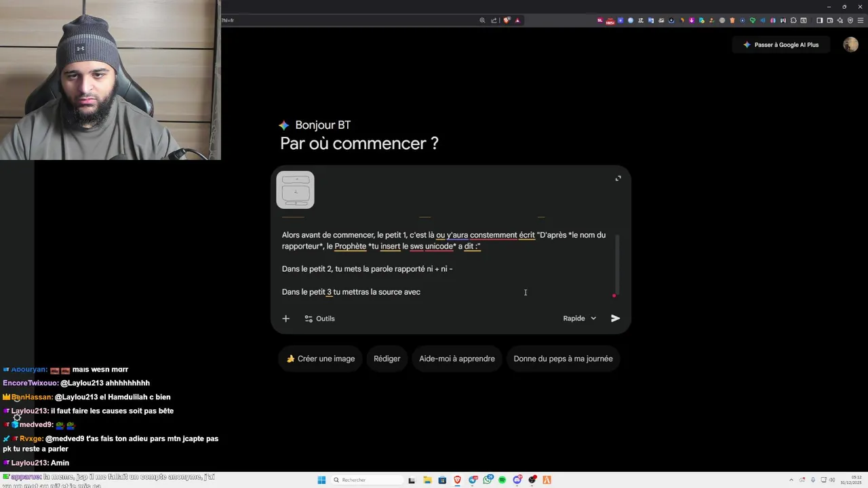The height and width of the screenshot is (488, 868).
Task: Open Telegram from the taskbar
Action: click(x=473, y=480)
